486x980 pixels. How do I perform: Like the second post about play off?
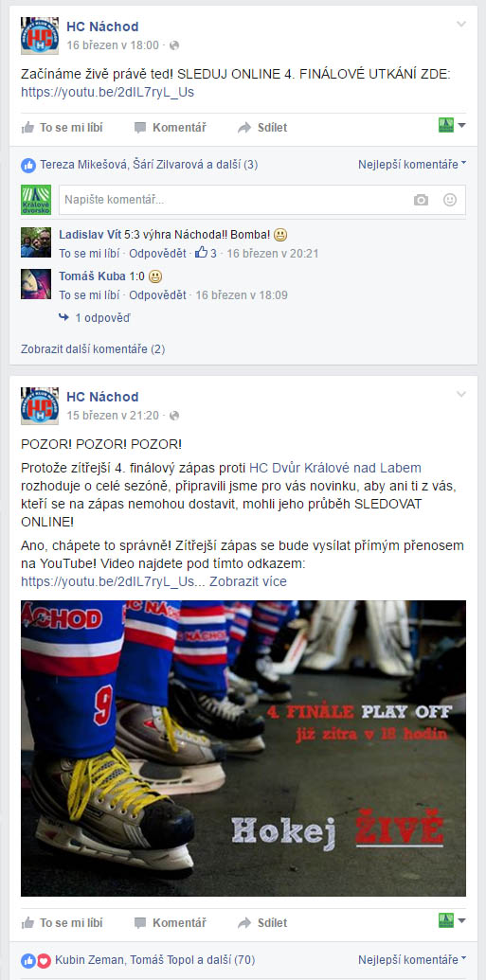pyautogui.click(x=62, y=922)
